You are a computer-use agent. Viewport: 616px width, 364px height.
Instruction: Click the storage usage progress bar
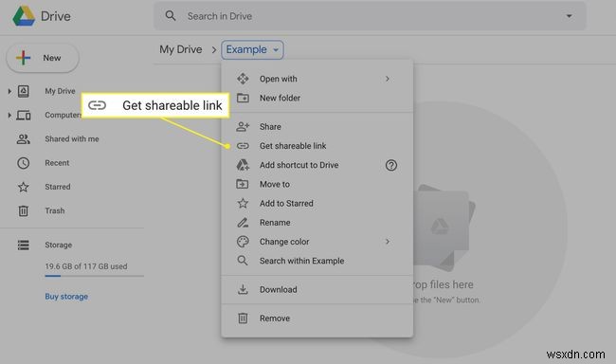coord(94,277)
